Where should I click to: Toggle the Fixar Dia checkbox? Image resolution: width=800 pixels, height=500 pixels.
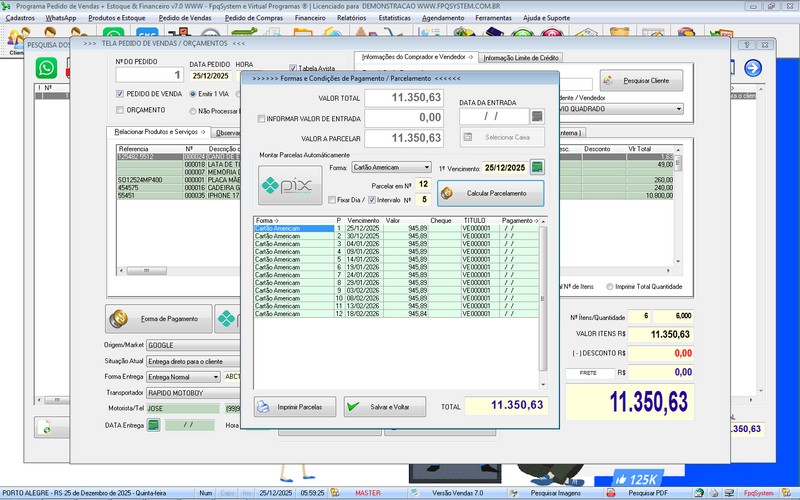click(332, 200)
